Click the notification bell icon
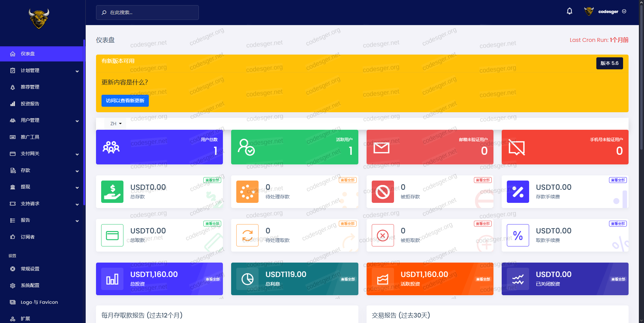Screen dimensions: 644x323 pyautogui.click(x=569, y=11)
